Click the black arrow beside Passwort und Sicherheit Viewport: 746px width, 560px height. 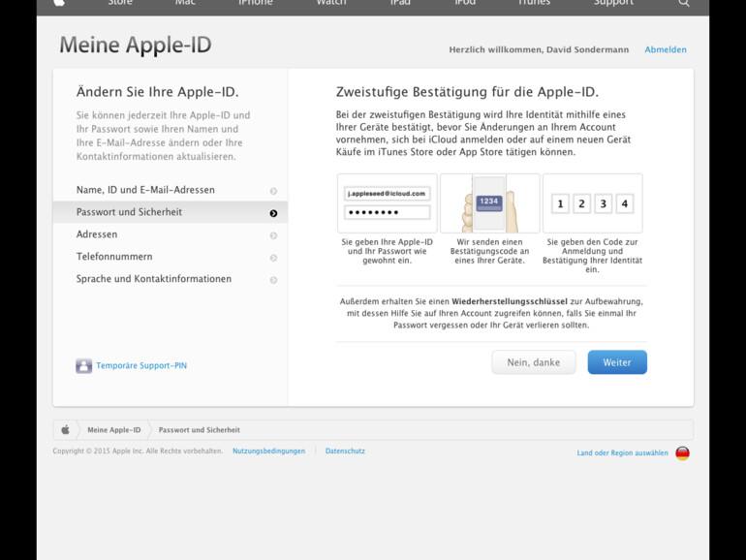point(273,213)
